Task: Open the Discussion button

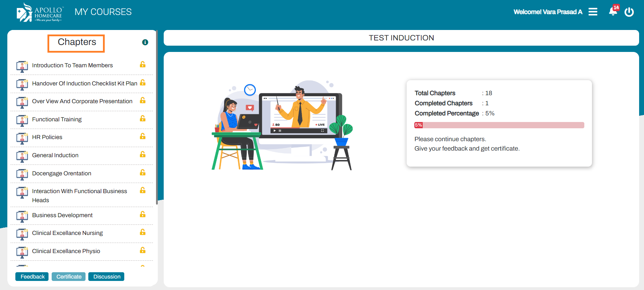Action: (106, 276)
